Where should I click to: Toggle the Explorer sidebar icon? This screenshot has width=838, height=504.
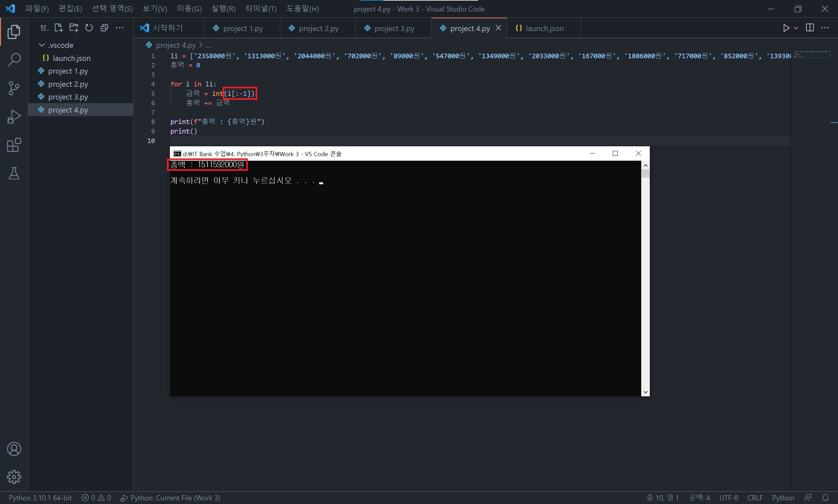pos(14,32)
